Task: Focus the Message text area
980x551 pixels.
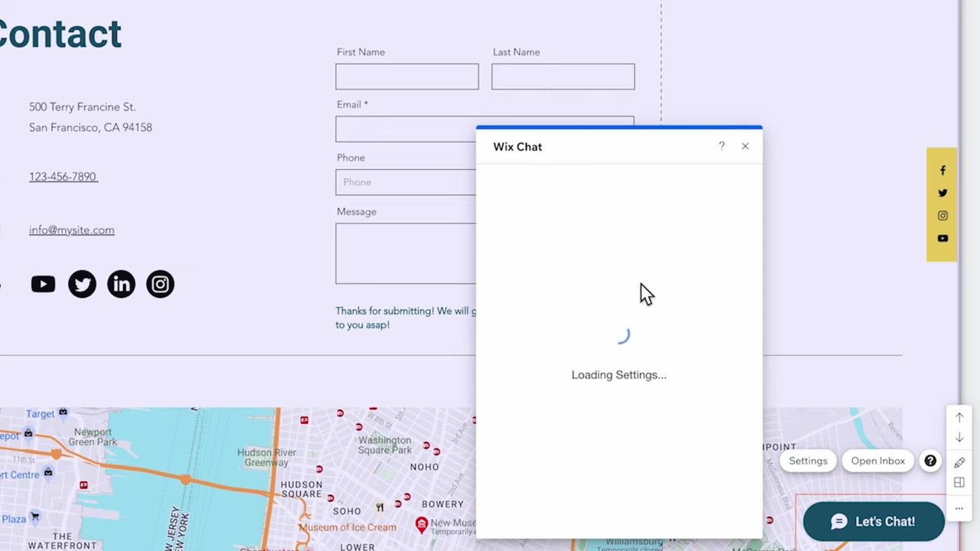Action: (x=406, y=253)
